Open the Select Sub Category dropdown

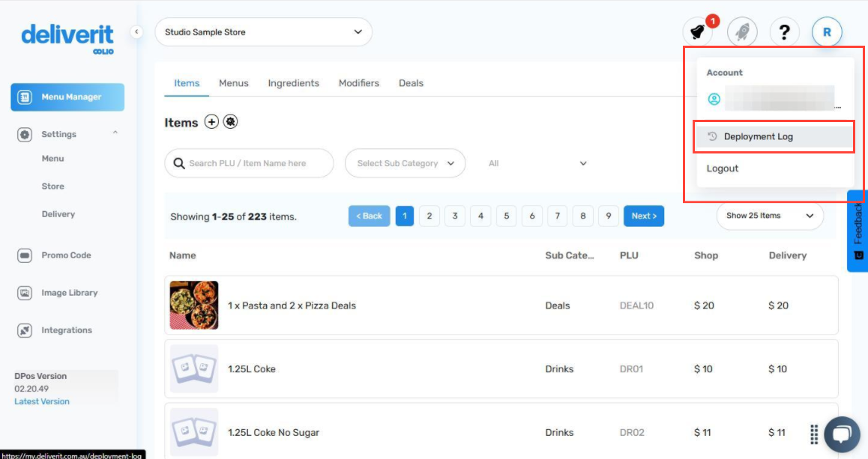point(405,162)
